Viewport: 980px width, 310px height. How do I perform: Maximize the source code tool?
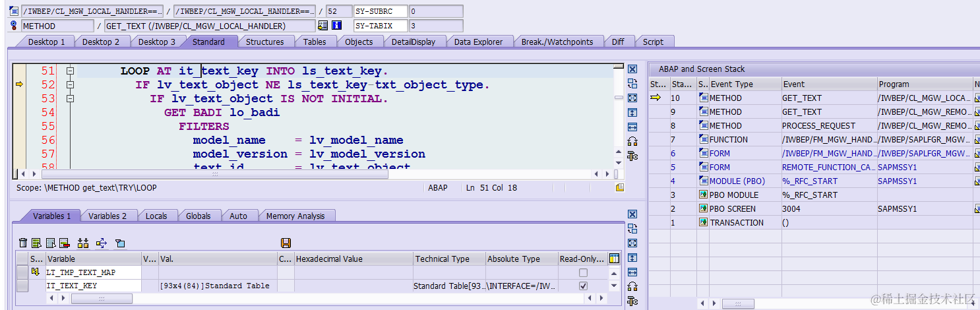(x=632, y=98)
